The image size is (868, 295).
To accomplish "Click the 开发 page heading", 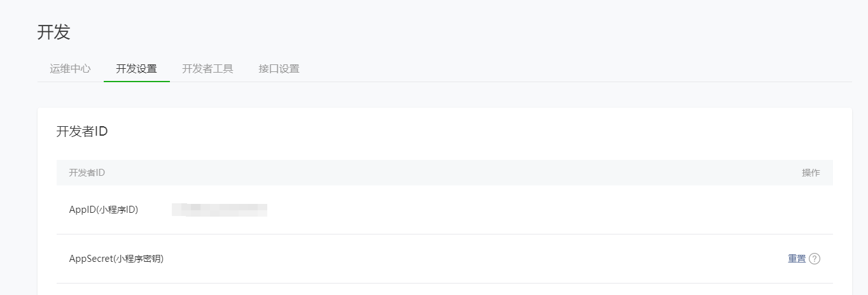I will pyautogui.click(x=53, y=32).
